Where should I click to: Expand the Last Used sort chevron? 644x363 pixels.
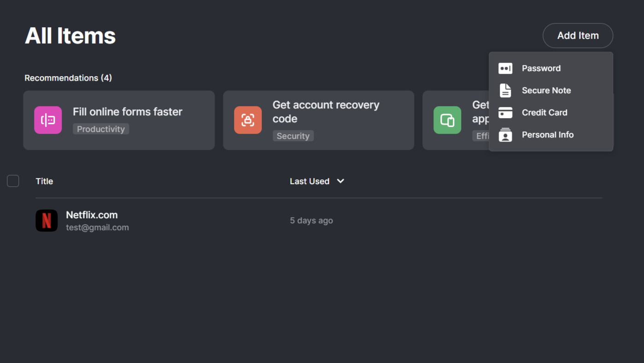[340, 181]
